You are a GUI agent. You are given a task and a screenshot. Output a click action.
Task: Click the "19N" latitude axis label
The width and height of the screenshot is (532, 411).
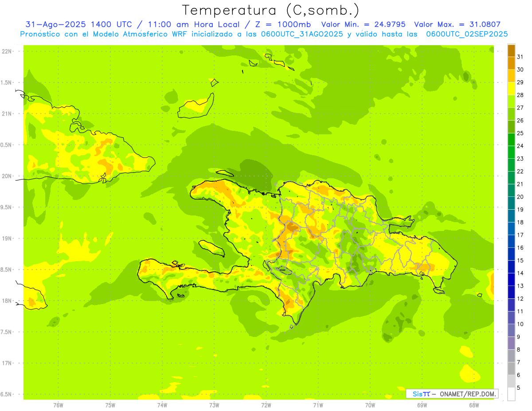click(x=7, y=239)
